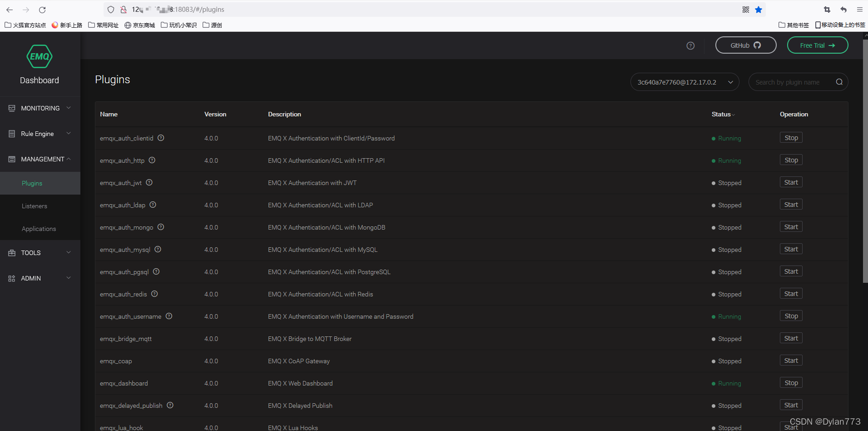The image size is (868, 431).
Task: Open 其他书签 bookmarks folder
Action: click(794, 25)
